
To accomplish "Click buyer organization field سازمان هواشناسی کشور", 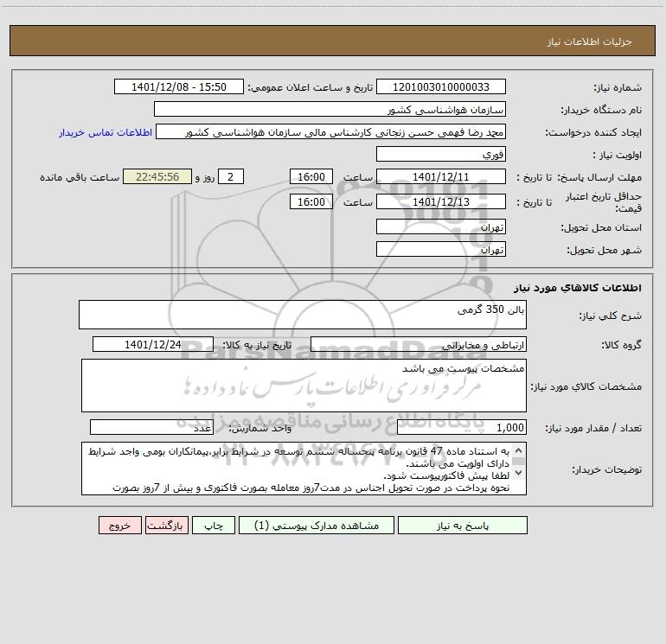I will (330, 109).
